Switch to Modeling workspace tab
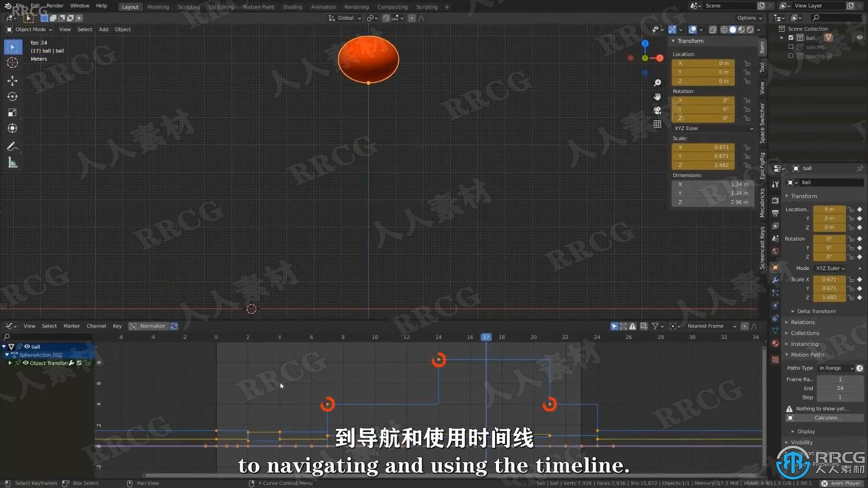 coord(157,7)
